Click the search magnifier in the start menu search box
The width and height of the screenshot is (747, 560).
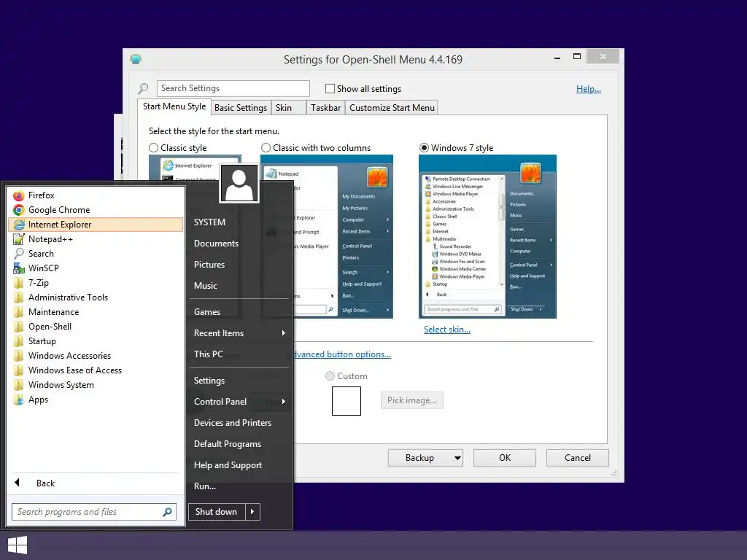[167, 512]
